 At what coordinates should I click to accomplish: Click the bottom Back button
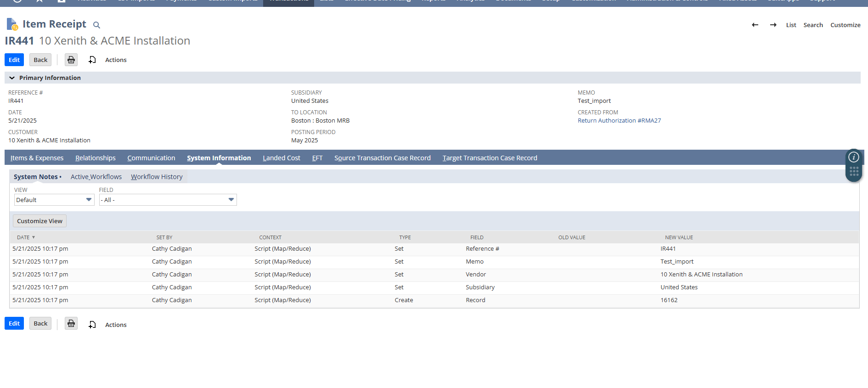click(x=40, y=323)
